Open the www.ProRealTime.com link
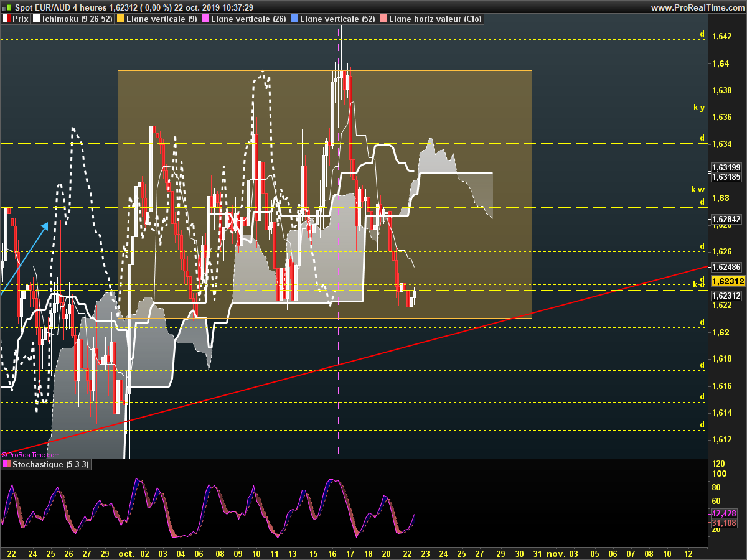Image resolution: width=747 pixels, height=560 pixels. pyautogui.click(x=697, y=7)
